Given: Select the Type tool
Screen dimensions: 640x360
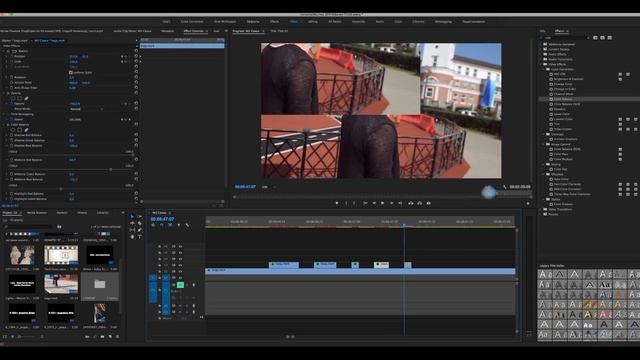Looking at the screenshot, I should tap(140, 237).
